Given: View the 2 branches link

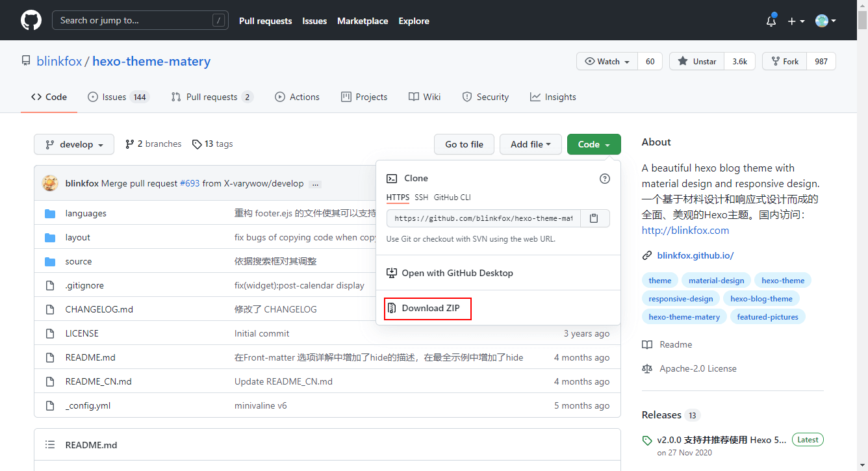Looking at the screenshot, I should [x=153, y=144].
